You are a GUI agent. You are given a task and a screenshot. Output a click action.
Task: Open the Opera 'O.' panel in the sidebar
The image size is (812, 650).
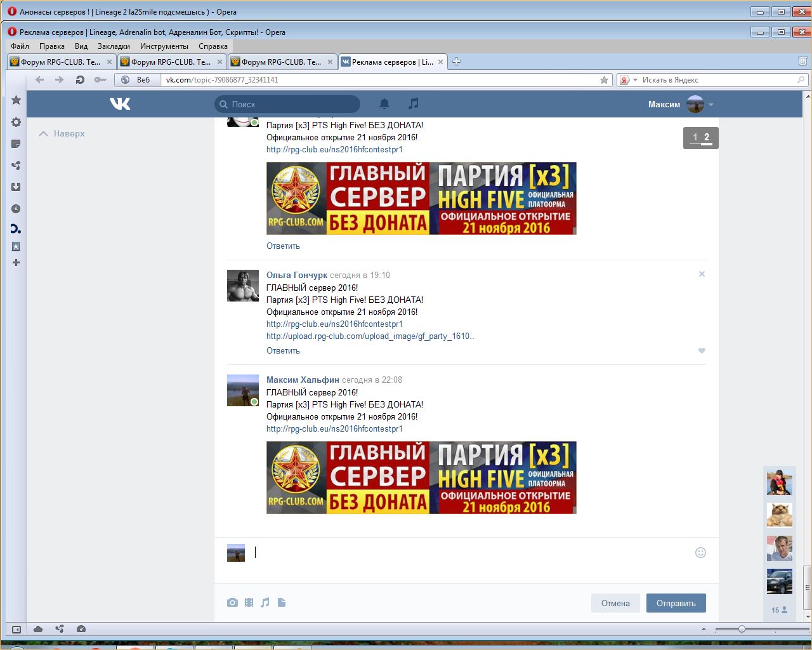point(16,229)
